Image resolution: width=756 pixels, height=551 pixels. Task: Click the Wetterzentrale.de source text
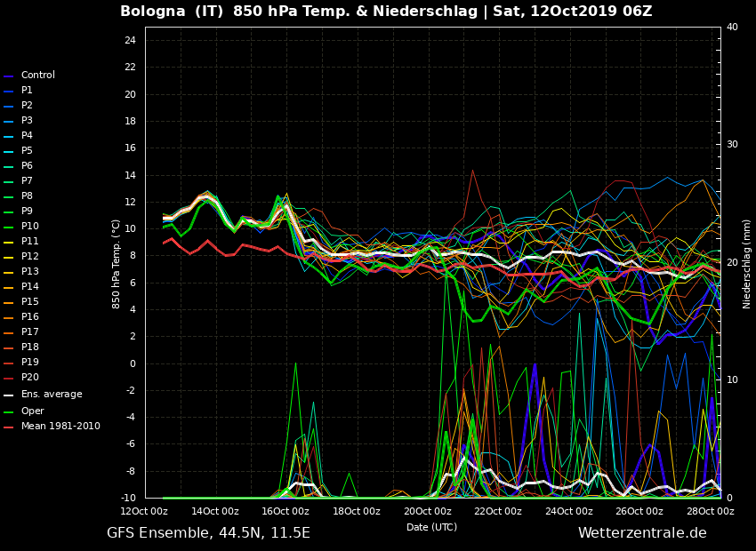click(642, 533)
